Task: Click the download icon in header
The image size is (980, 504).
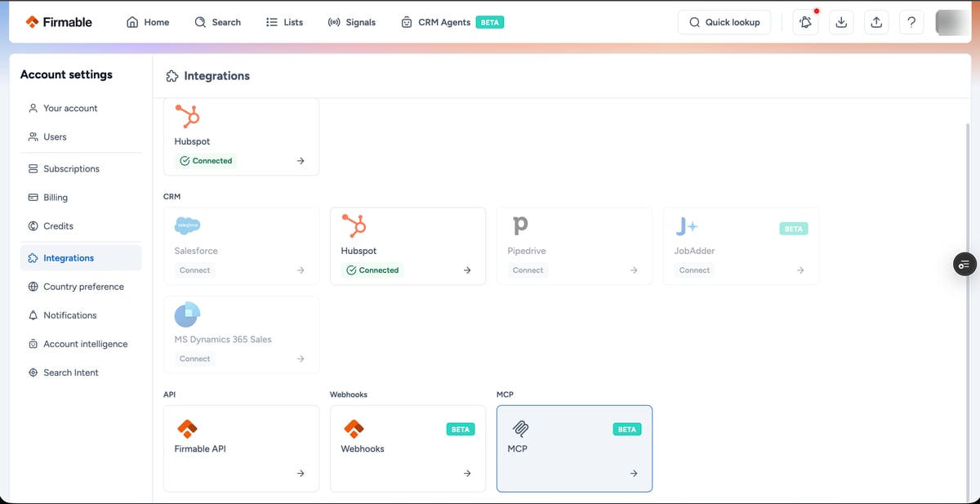Action: click(x=841, y=22)
